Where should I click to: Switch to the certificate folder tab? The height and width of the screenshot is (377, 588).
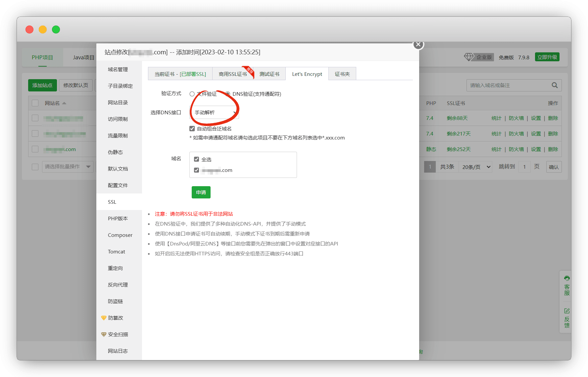(342, 74)
